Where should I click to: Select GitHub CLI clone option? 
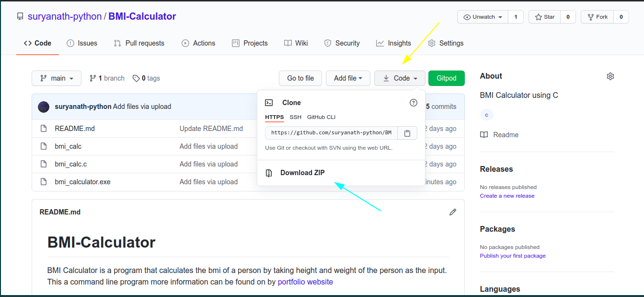pos(321,117)
